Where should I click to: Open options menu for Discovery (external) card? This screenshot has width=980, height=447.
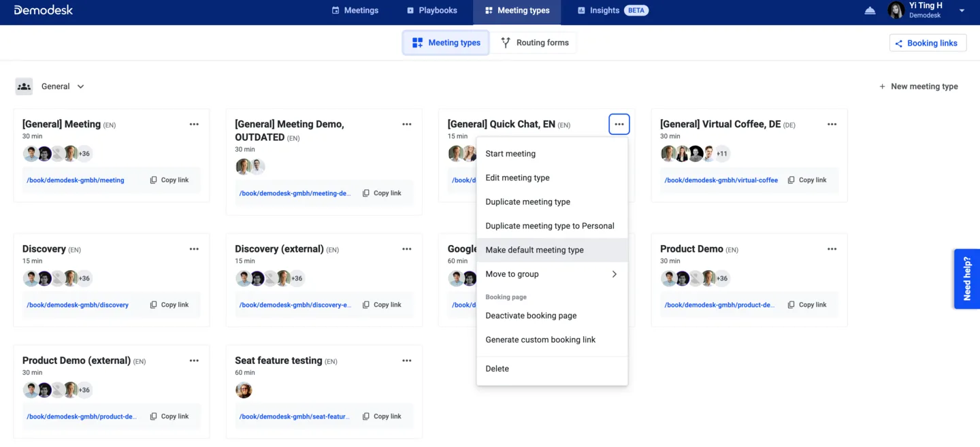[x=407, y=249]
